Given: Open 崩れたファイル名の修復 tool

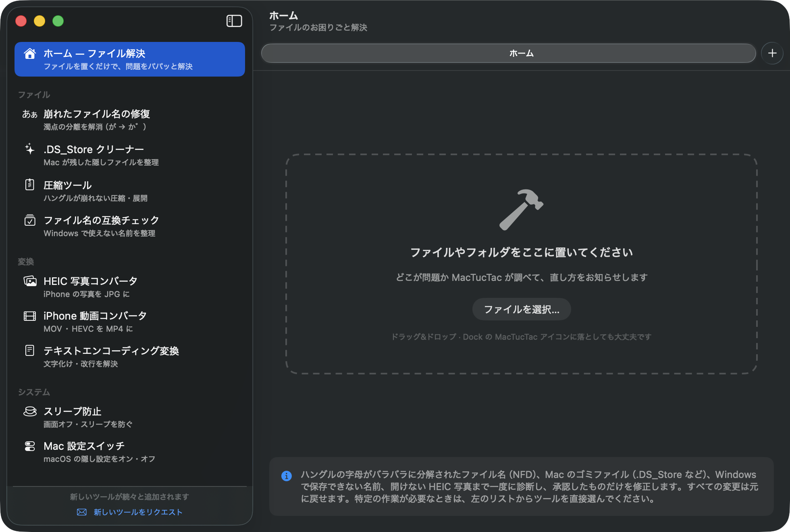Looking at the screenshot, I should coord(130,120).
